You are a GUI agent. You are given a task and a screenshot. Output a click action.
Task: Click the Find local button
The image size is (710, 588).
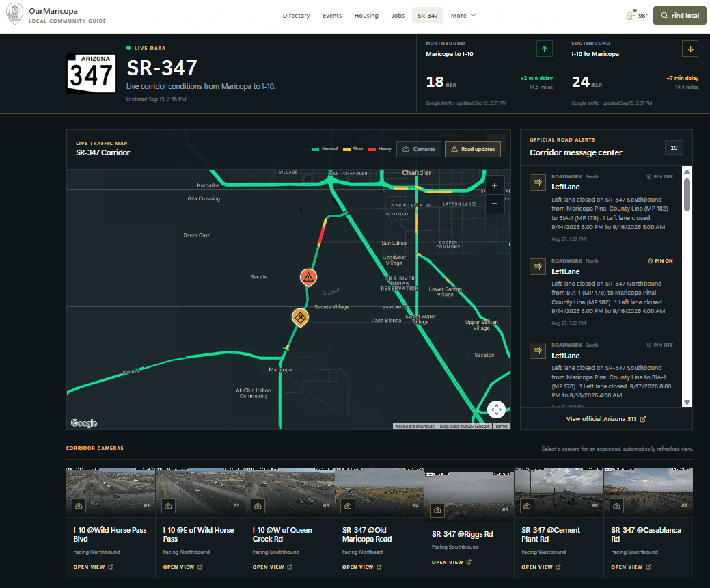pos(680,16)
